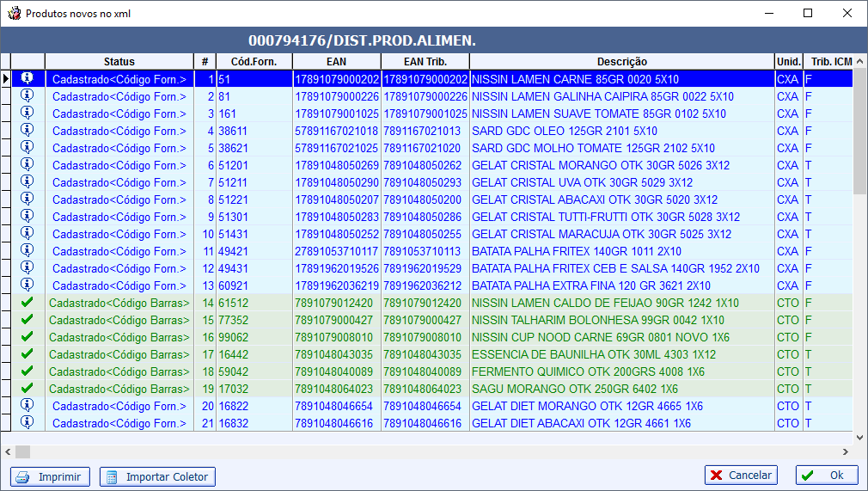
Task: Click the EAN column header
Action: 337,62
